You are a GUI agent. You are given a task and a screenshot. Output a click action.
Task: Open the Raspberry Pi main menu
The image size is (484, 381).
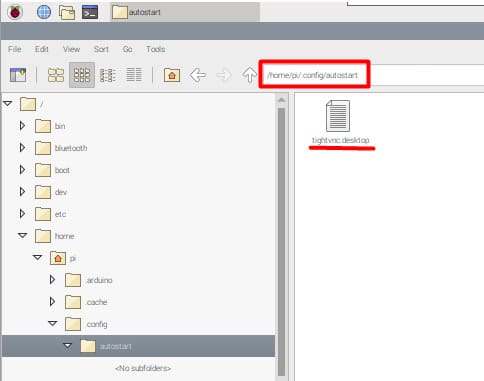point(15,12)
